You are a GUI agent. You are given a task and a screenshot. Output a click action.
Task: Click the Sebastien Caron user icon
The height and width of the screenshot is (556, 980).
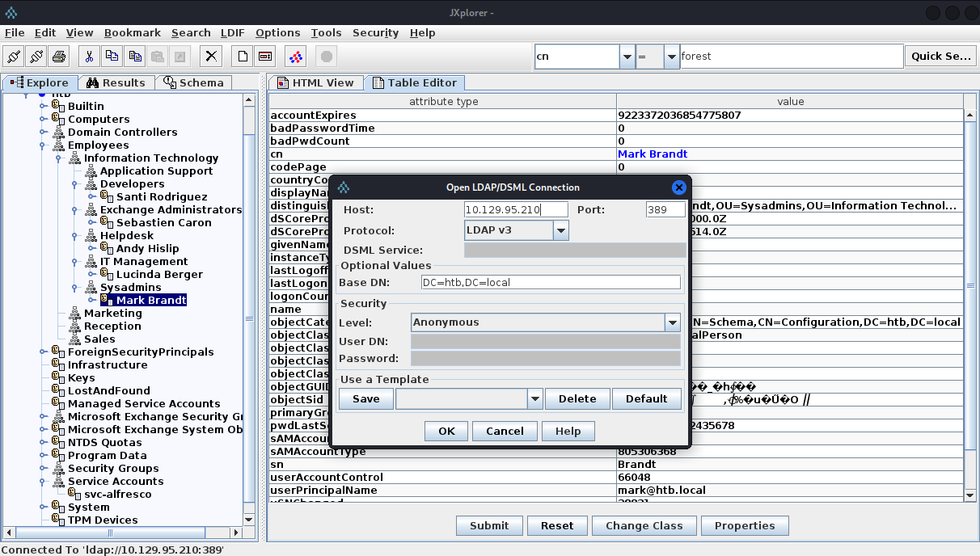click(108, 222)
